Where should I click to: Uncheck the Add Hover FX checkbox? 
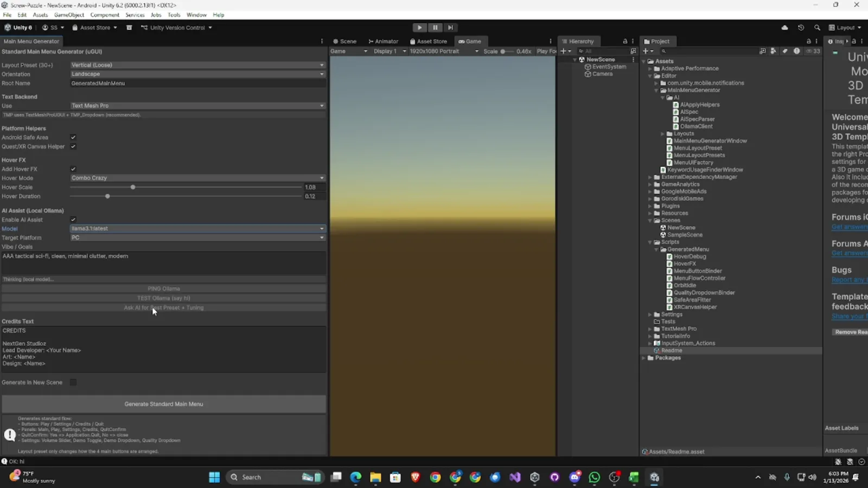(73, 169)
